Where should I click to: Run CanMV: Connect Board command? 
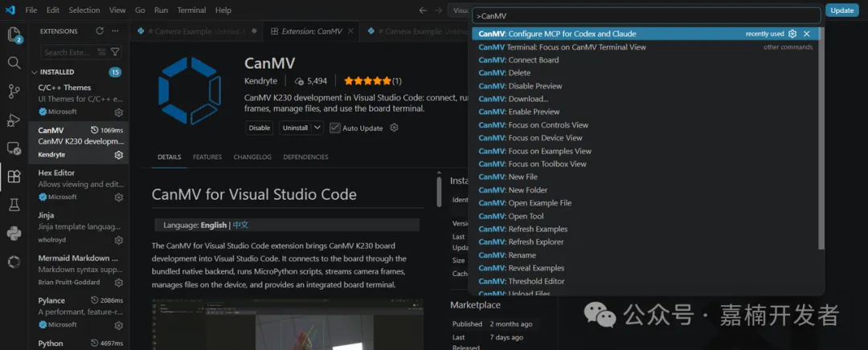click(645, 59)
